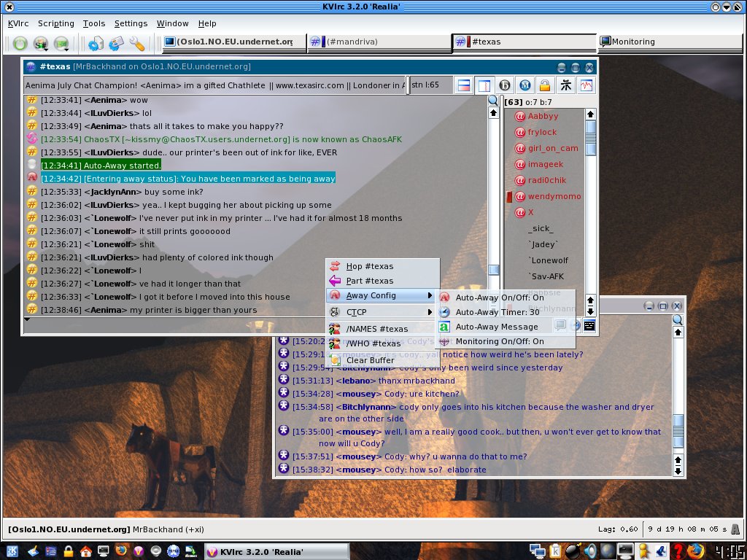Click the lower chat window scrollbar thumb
The width and height of the screenshot is (747, 560).
point(678,431)
